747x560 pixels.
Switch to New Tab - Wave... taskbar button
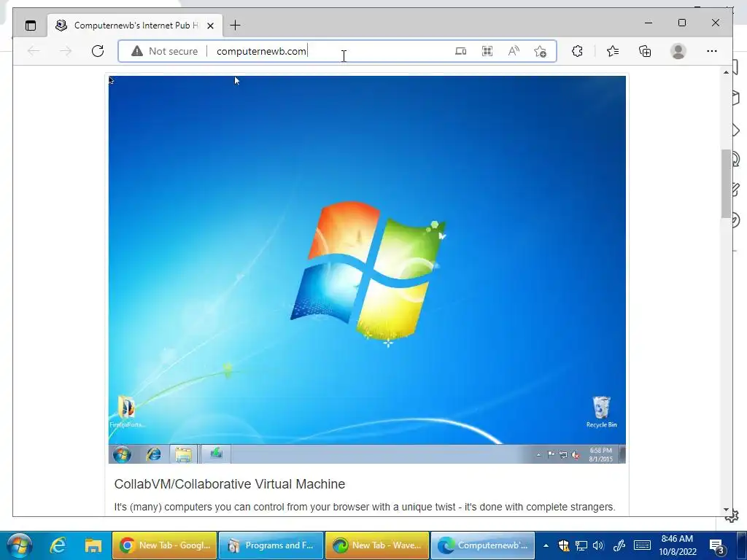(x=377, y=545)
